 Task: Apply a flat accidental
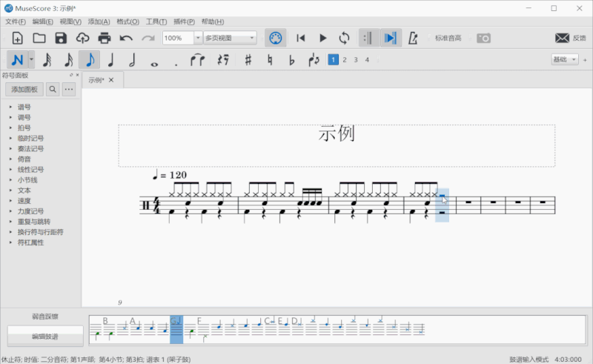(291, 60)
